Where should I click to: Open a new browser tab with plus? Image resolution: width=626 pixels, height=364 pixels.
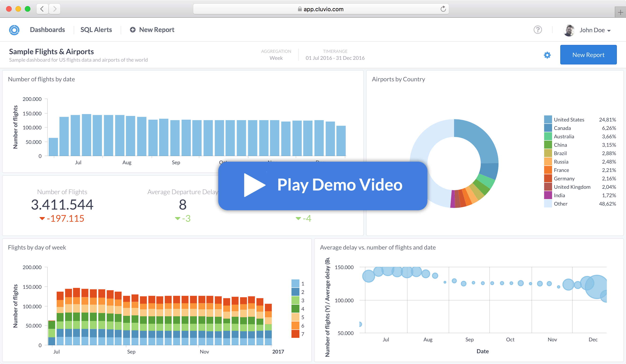[620, 12]
